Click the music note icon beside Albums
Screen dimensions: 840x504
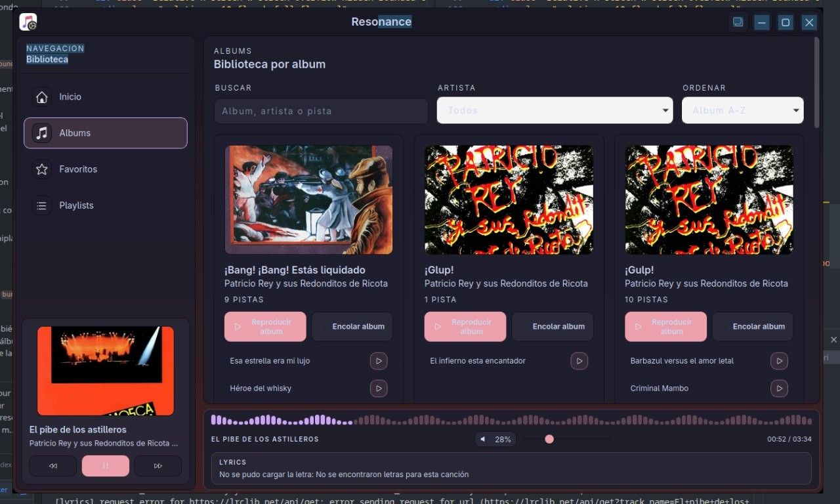coord(42,133)
